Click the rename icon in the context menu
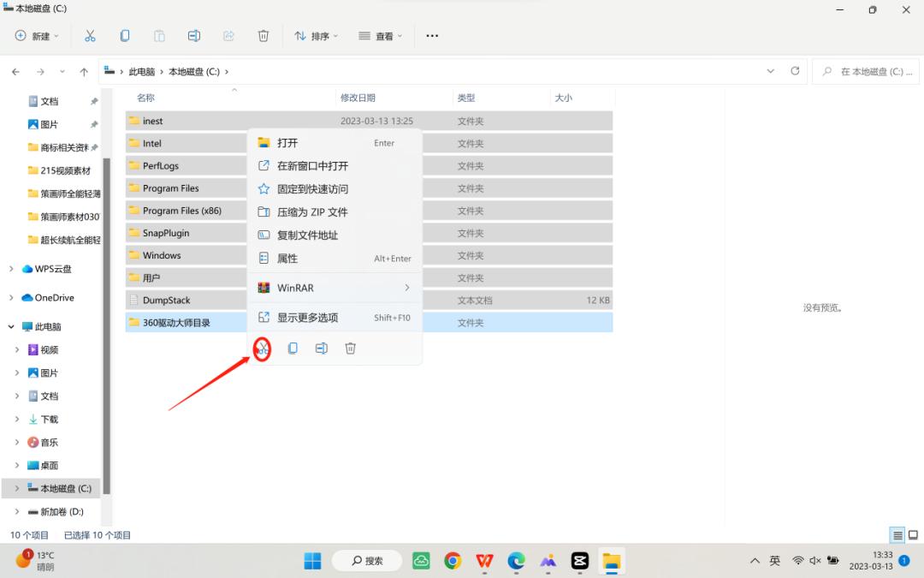924x578 pixels. coord(322,349)
